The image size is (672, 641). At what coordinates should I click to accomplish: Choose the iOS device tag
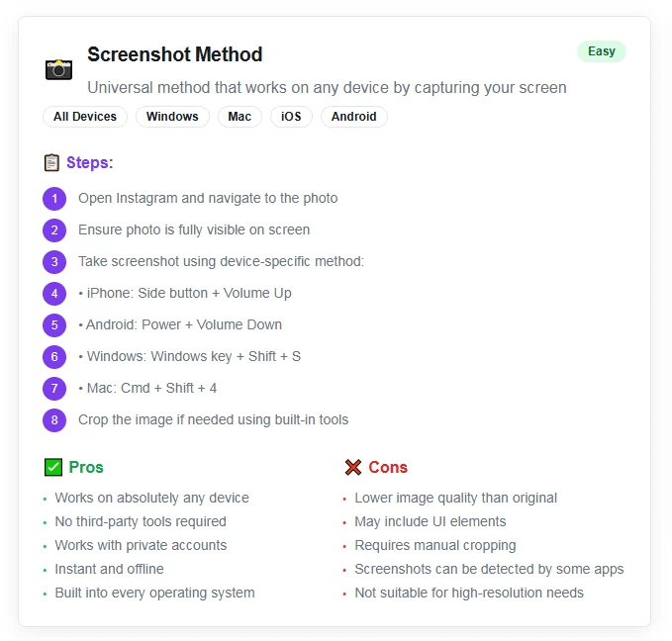[x=291, y=117]
